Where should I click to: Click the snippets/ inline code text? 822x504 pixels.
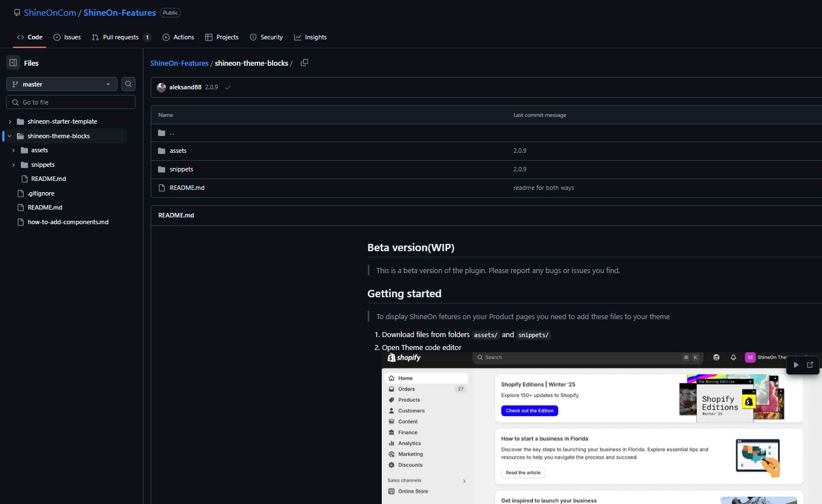(533, 335)
